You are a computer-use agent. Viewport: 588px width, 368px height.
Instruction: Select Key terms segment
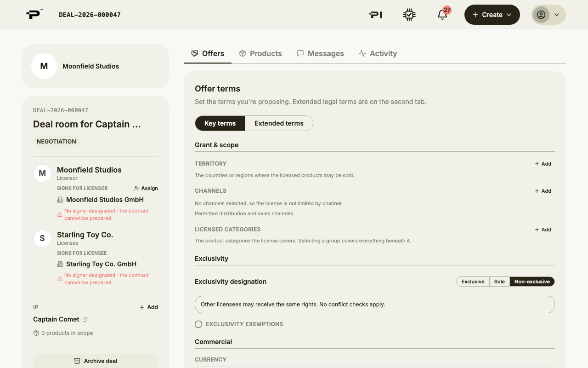pos(220,123)
